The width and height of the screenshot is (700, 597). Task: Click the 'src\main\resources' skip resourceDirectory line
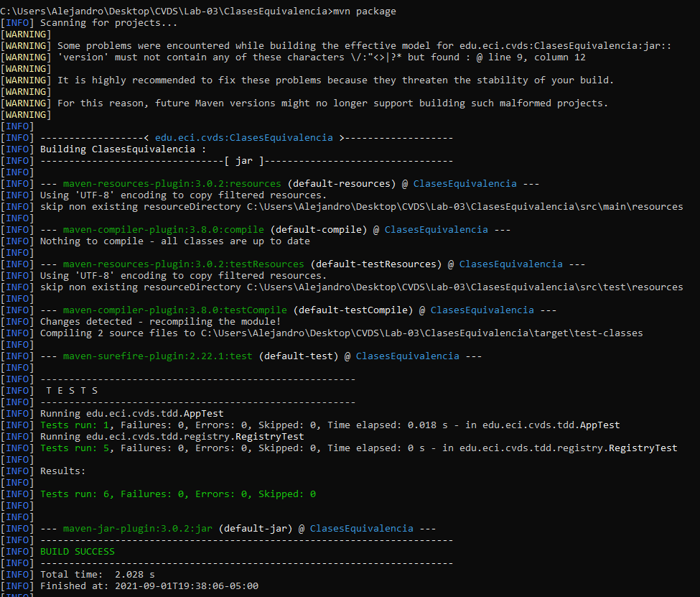(362, 206)
